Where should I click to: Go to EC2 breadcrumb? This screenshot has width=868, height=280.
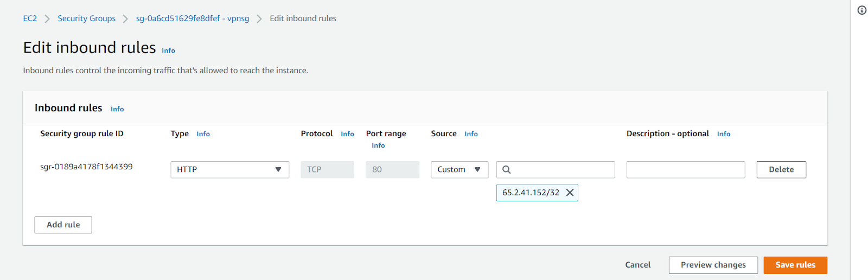pyautogui.click(x=30, y=18)
